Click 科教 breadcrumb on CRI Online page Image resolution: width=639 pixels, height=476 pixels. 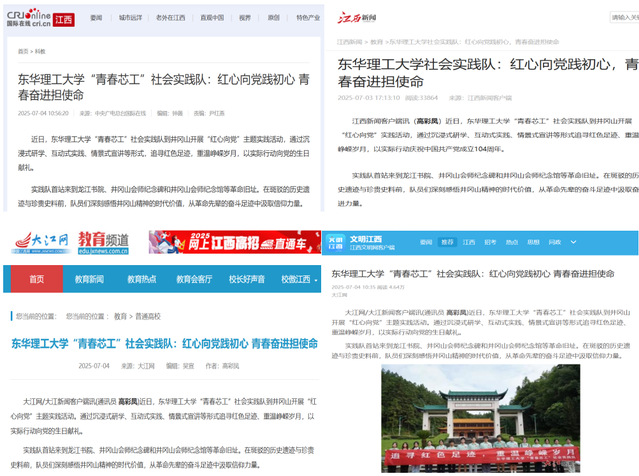click(40, 51)
